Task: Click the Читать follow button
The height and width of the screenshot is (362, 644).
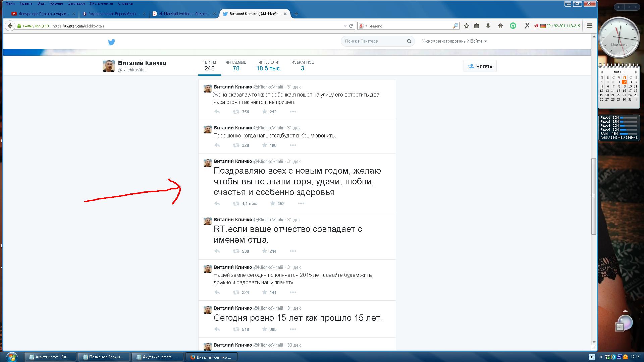Action: coord(480,66)
